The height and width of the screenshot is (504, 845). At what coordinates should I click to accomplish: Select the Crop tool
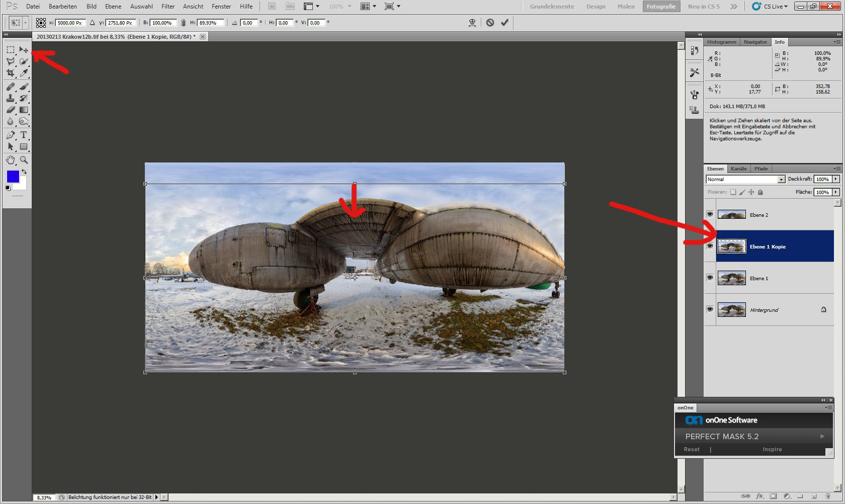[11, 73]
